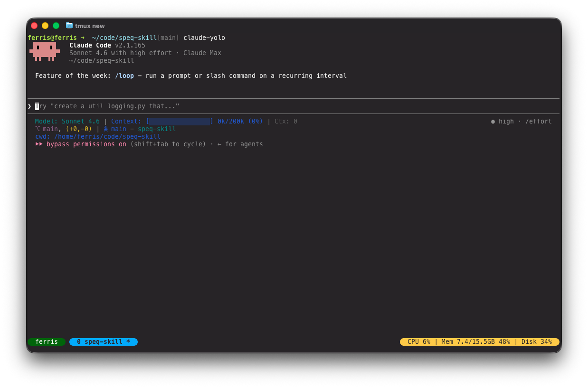
Task: Click the git branch icon before main
Action: (38, 129)
